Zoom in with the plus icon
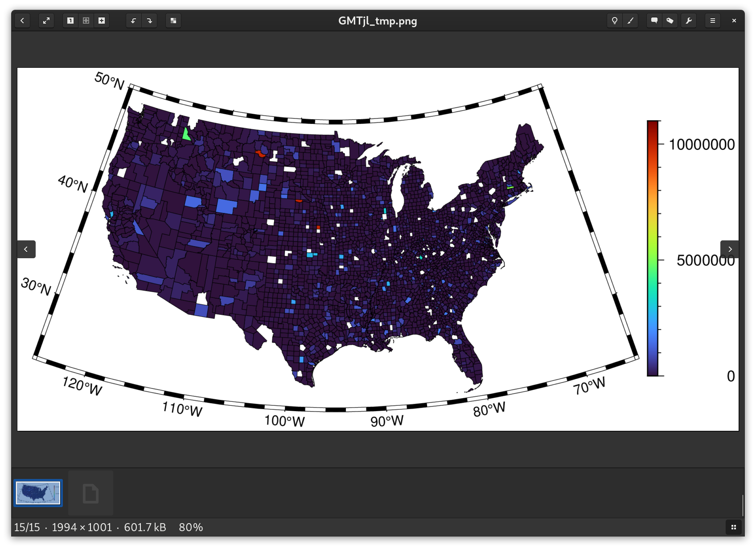The image size is (756, 549). click(x=102, y=21)
